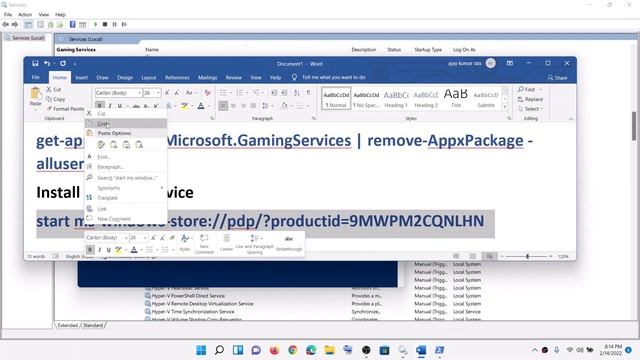Toggle Show/Hide paragraph marks

click(309, 93)
